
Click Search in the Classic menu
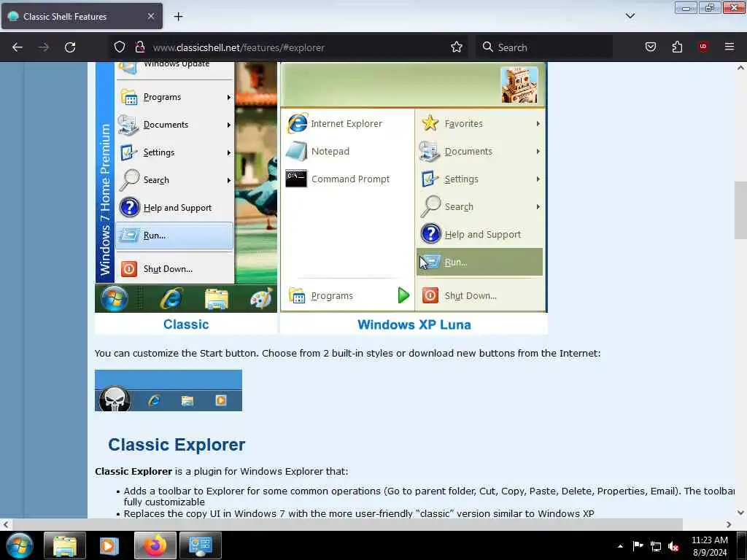[x=174, y=180]
